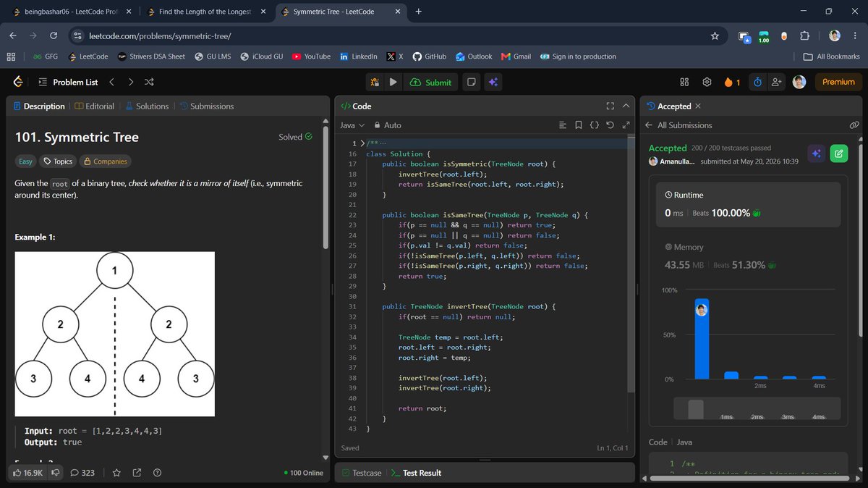This screenshot has height=488, width=868.
Task: Open the GitHub bookmark
Action: [x=429, y=56]
